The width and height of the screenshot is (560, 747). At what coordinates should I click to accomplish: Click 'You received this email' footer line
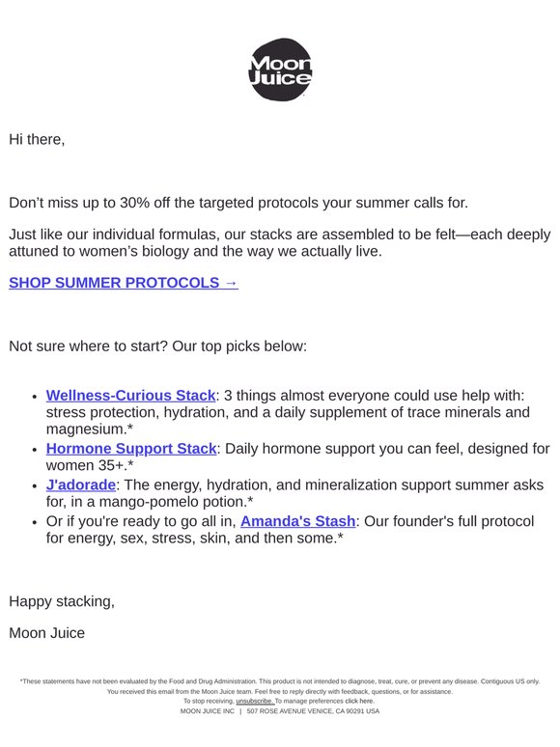[x=280, y=691]
